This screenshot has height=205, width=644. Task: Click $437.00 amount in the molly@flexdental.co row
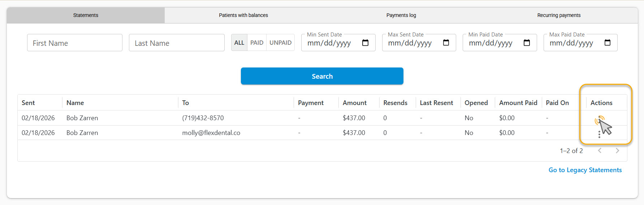[354, 133]
